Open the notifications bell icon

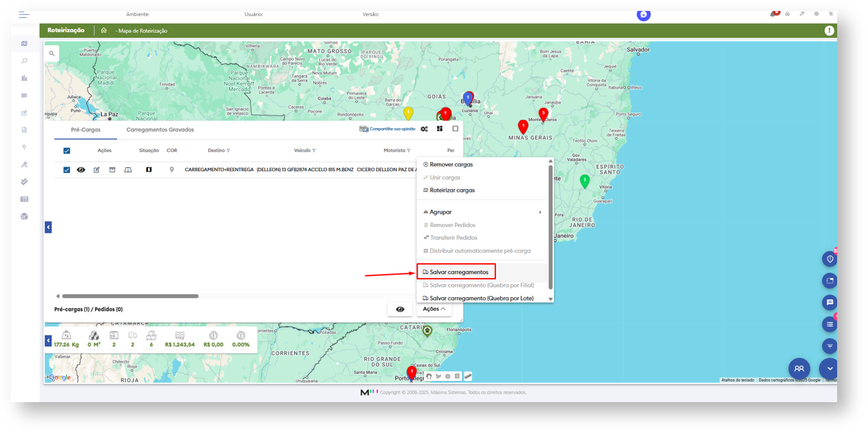click(x=773, y=14)
